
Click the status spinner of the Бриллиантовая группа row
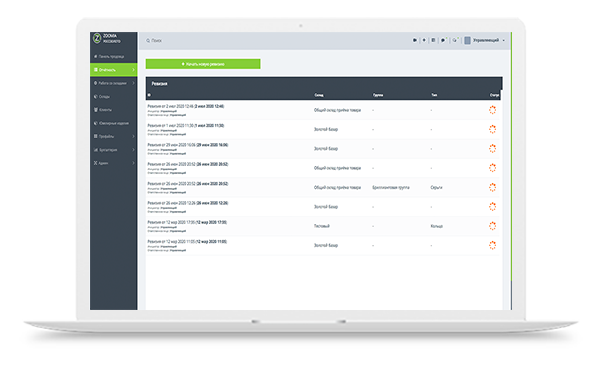pyautogui.click(x=492, y=187)
